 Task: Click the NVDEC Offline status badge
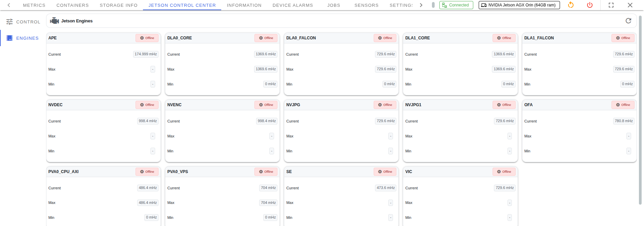coord(147,105)
